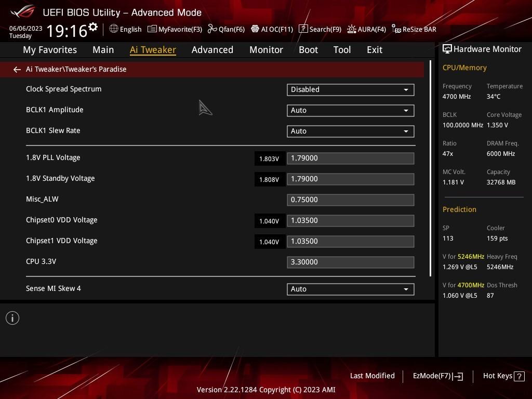
Task: Open the Tool tab
Action: click(x=342, y=50)
